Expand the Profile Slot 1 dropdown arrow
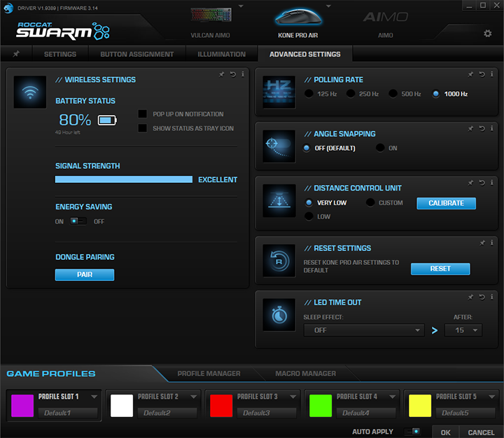The image size is (504, 438). (x=94, y=397)
